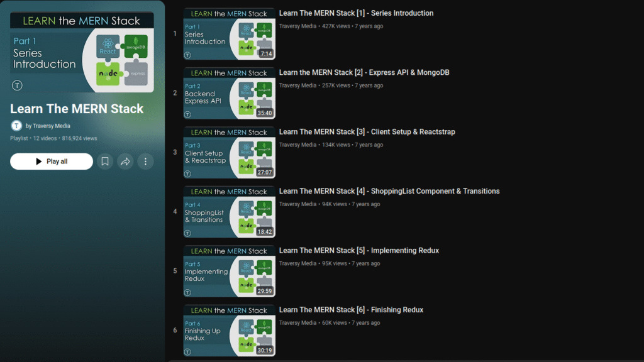
Task: Click Traversy Media under 60K views video
Action: click(x=297, y=322)
